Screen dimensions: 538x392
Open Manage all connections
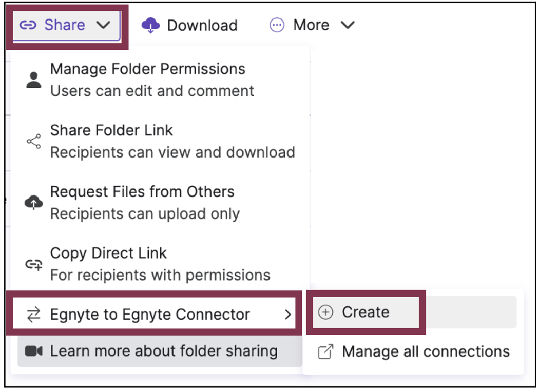tap(428, 351)
